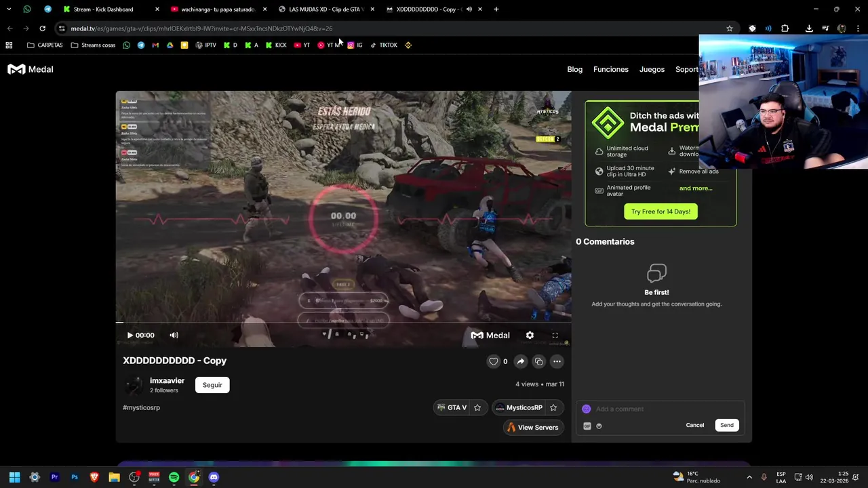The height and width of the screenshot is (488, 868).
Task: Reload the current page
Action: (x=42, y=28)
